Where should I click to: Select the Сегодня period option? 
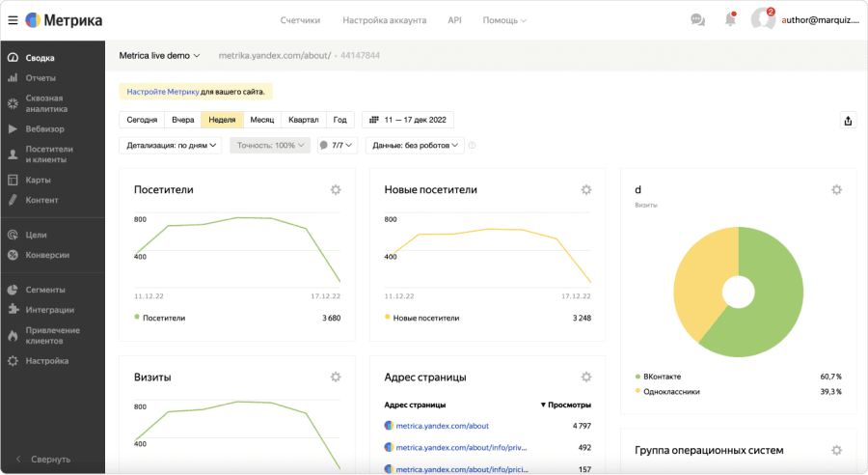[x=142, y=120]
